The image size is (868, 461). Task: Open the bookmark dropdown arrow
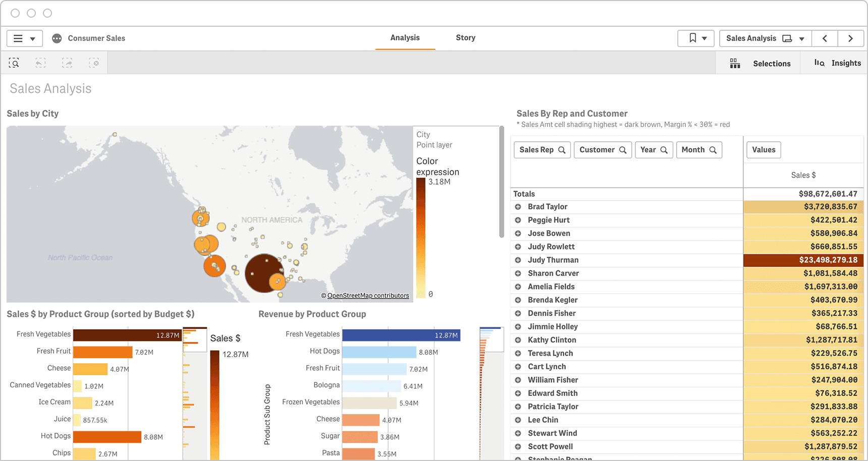pyautogui.click(x=704, y=38)
